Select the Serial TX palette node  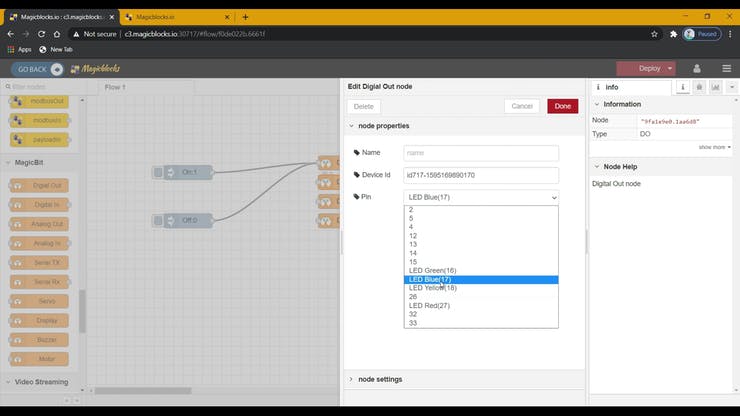tap(40, 263)
